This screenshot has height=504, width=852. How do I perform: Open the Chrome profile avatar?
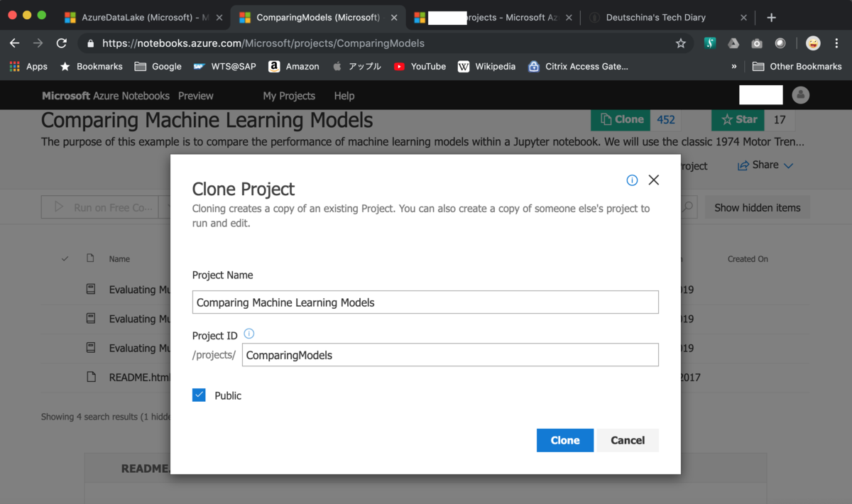pos(813,43)
